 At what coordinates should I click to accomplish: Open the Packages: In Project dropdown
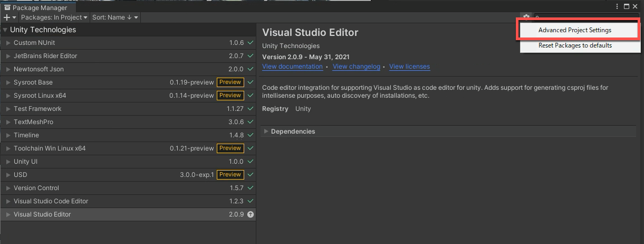[54, 17]
